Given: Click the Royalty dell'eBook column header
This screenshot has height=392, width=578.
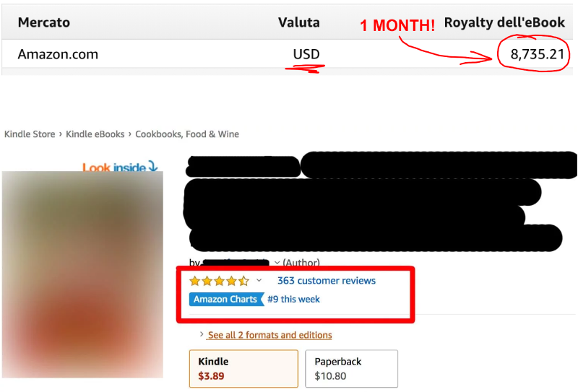Looking at the screenshot, I should pos(504,22).
